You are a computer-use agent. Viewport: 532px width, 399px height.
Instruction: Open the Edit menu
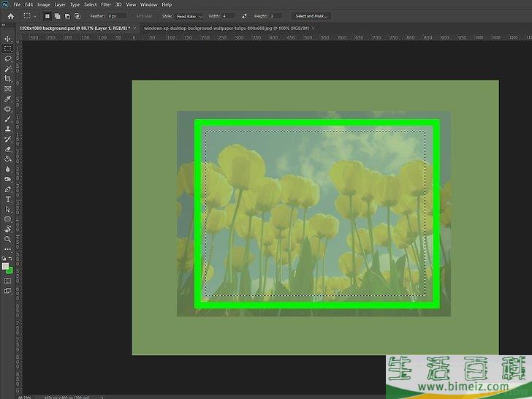tap(28, 4)
